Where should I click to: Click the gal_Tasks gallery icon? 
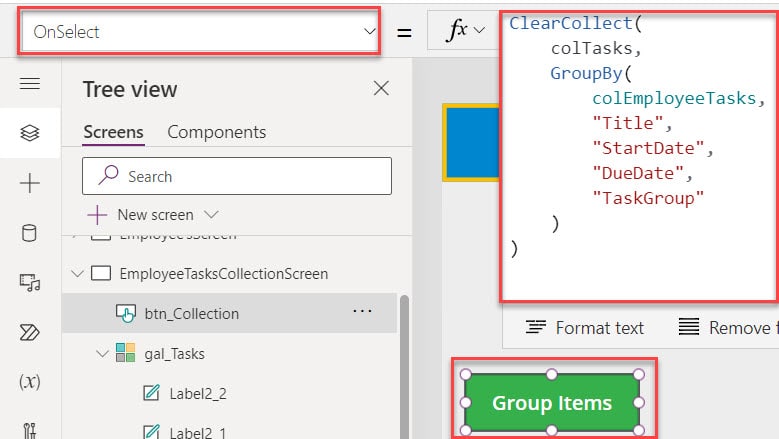pyautogui.click(x=125, y=353)
